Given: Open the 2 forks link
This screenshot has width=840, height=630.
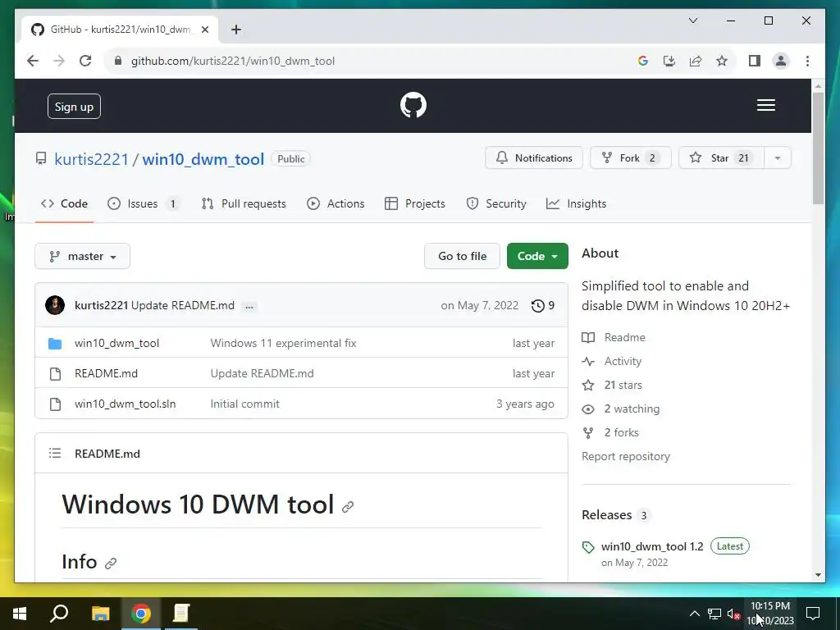Looking at the screenshot, I should [x=610, y=432].
